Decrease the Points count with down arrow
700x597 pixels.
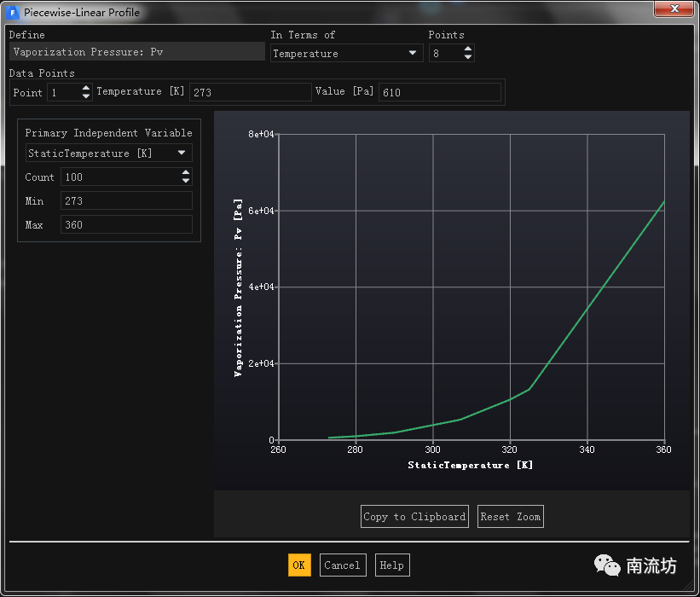[x=468, y=57]
